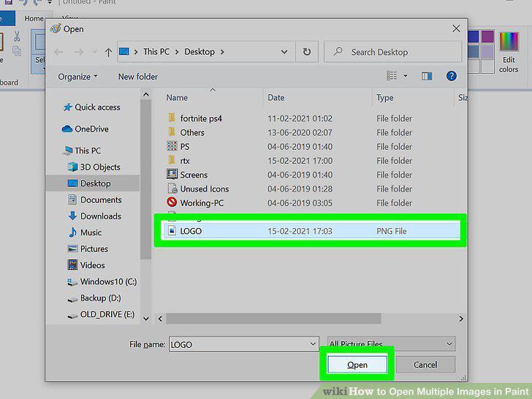
Task: Click the Open button
Action: tap(357, 365)
